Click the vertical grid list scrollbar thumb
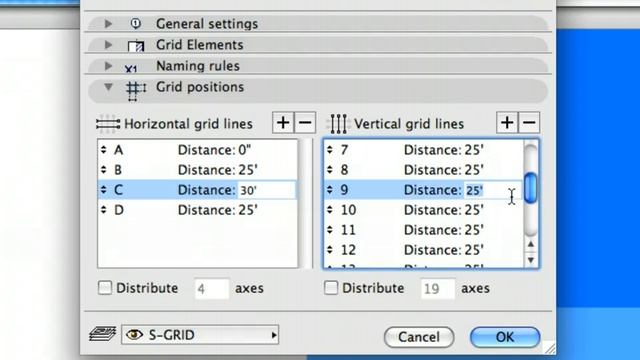The width and height of the screenshot is (640, 360). pos(530,188)
